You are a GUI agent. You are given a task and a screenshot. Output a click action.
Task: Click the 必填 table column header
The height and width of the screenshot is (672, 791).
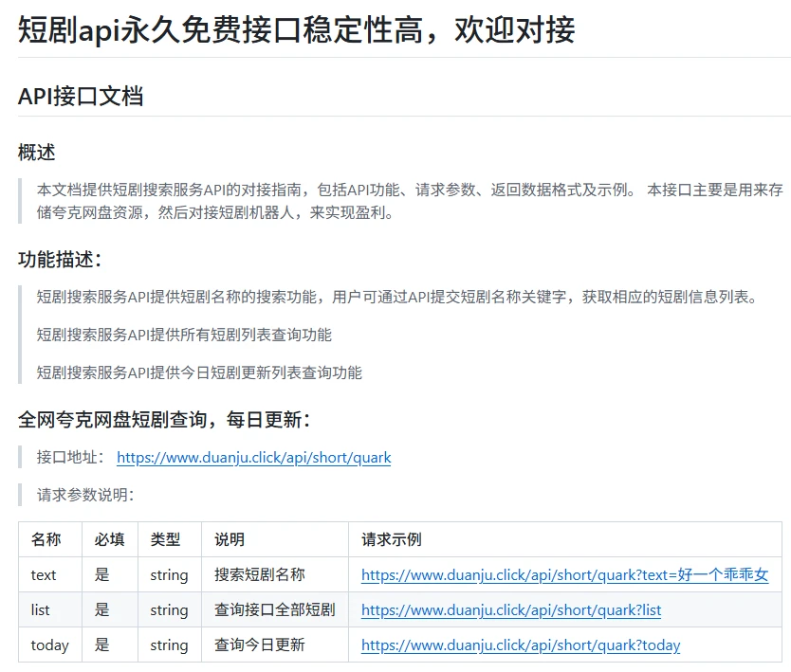(x=109, y=539)
